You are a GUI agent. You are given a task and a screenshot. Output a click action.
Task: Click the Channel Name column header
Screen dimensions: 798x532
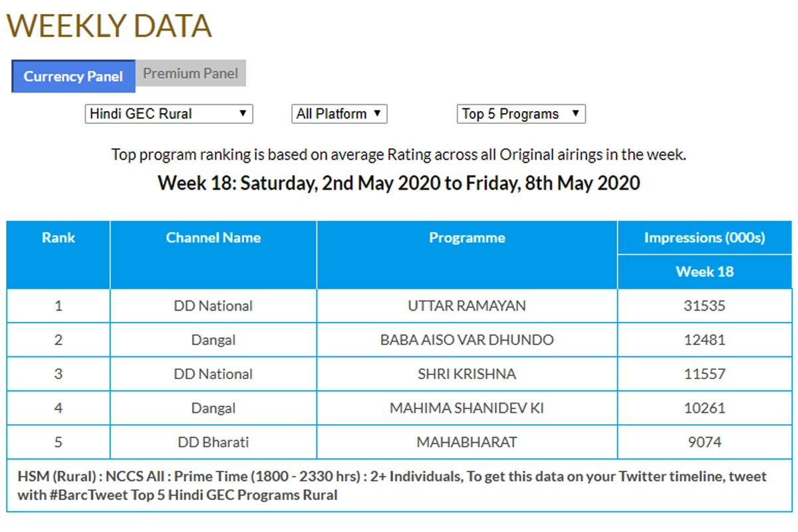pos(213,238)
